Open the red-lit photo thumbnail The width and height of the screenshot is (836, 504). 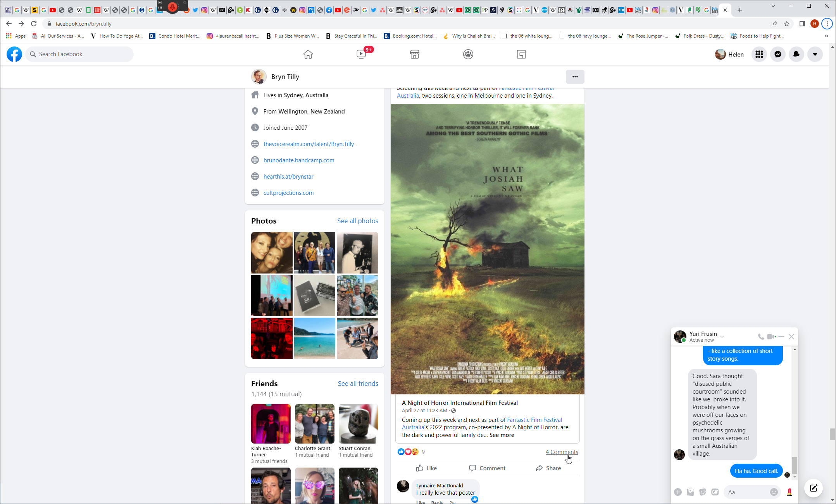[272, 338]
